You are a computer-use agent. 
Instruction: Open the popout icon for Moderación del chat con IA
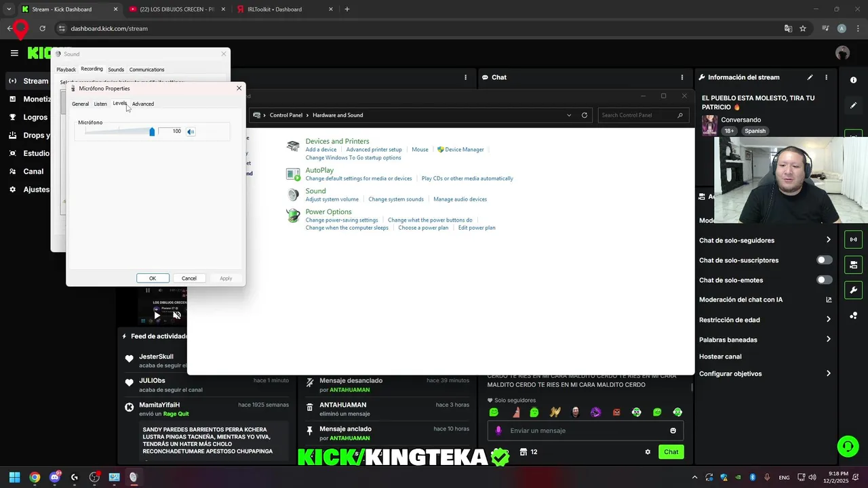pyautogui.click(x=829, y=300)
